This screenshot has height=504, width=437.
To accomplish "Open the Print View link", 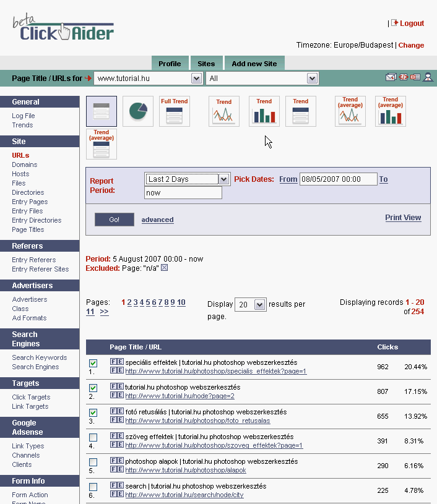I will (402, 218).
